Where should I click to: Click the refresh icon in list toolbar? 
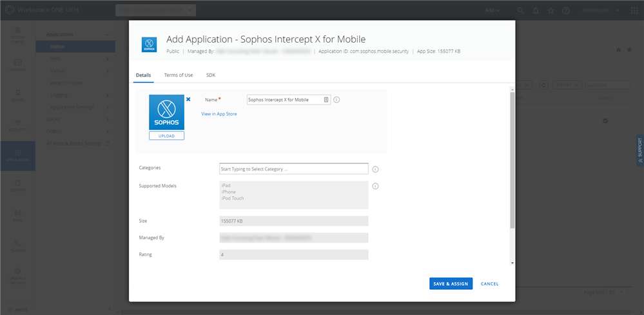pos(544,85)
